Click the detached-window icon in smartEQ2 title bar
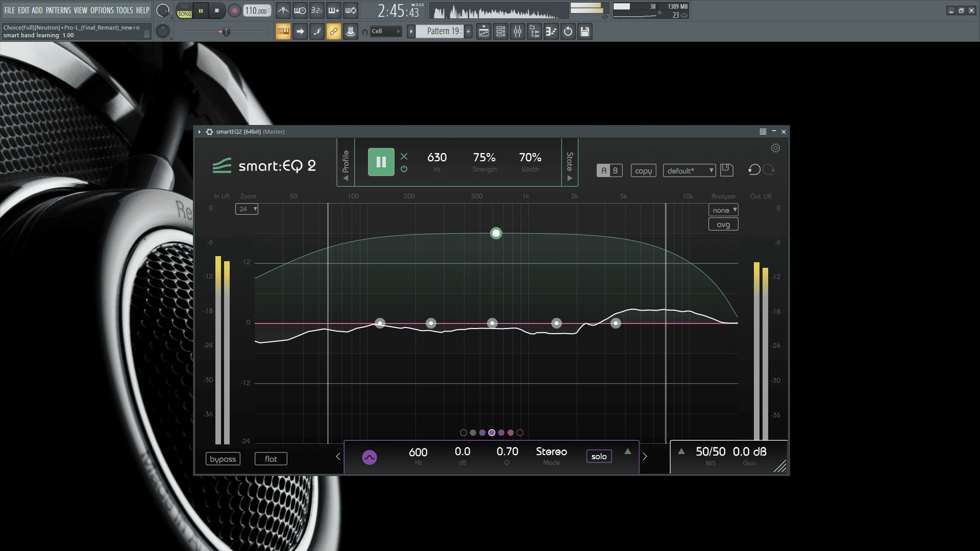This screenshot has height=551, width=980. (763, 132)
